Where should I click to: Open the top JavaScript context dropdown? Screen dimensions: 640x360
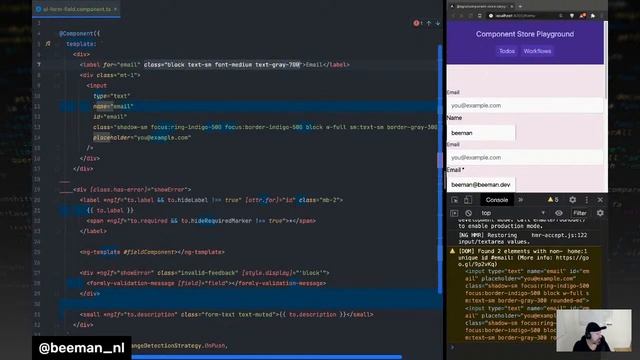(513, 213)
